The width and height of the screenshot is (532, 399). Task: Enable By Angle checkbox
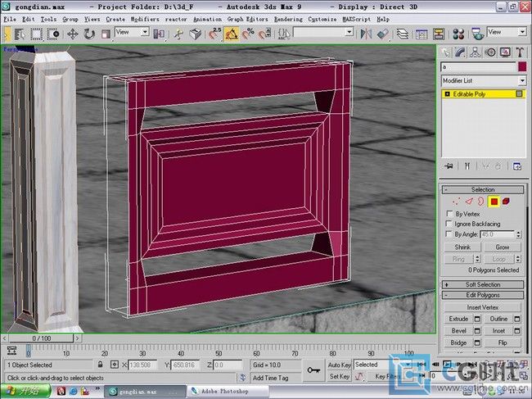pyautogui.click(x=449, y=234)
